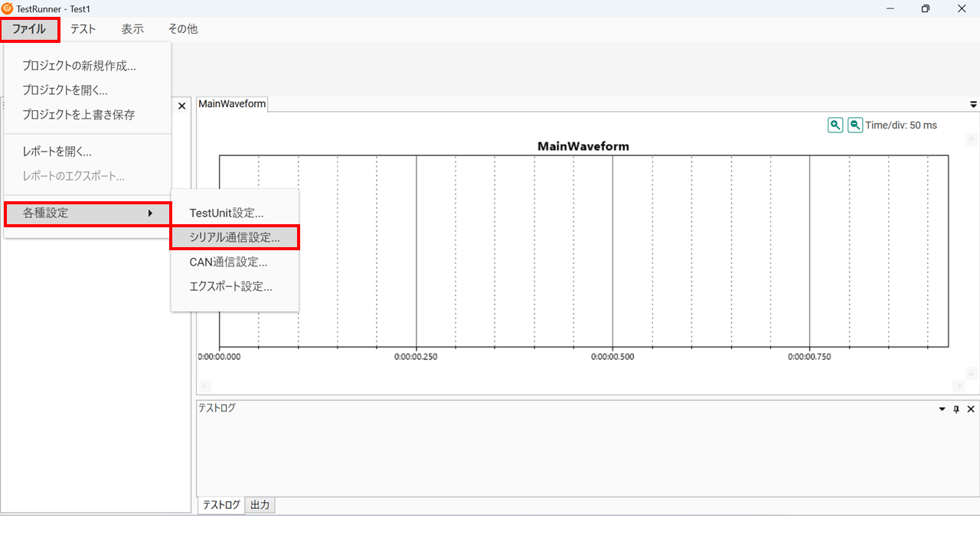Expand the 各種設定 submenu
980x551 pixels.
[x=87, y=214]
